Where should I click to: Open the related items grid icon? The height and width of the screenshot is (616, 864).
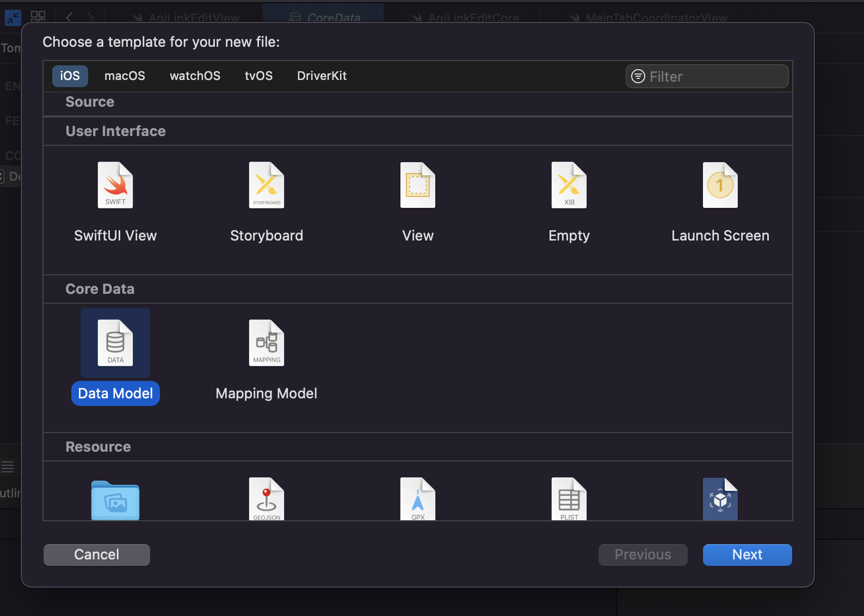coord(38,16)
